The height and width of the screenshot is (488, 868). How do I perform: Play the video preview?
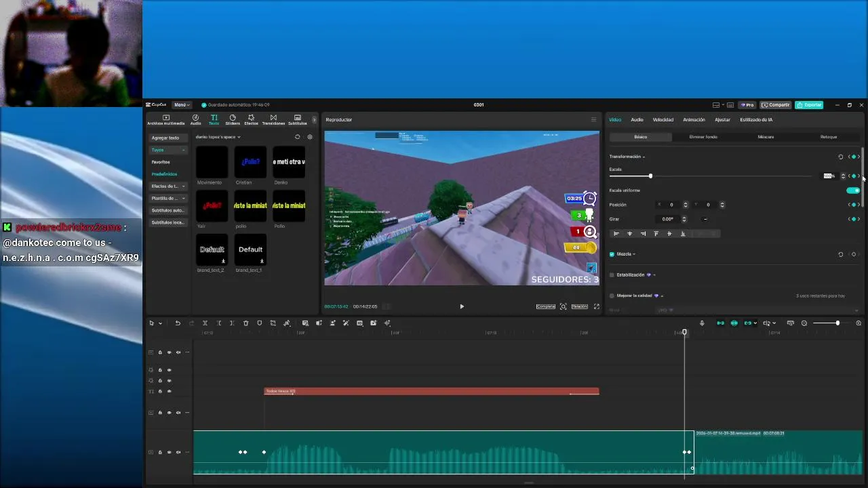tap(462, 306)
